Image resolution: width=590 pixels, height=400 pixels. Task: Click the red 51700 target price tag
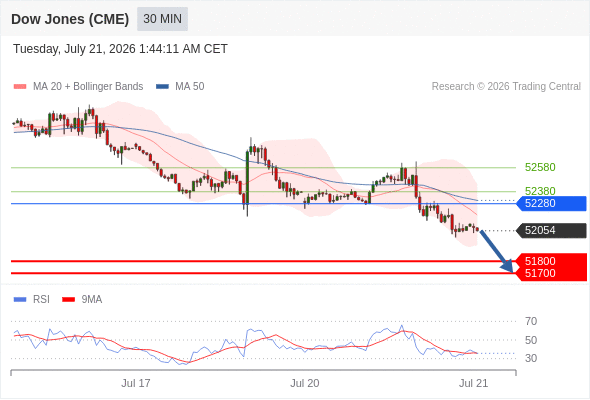coord(551,274)
